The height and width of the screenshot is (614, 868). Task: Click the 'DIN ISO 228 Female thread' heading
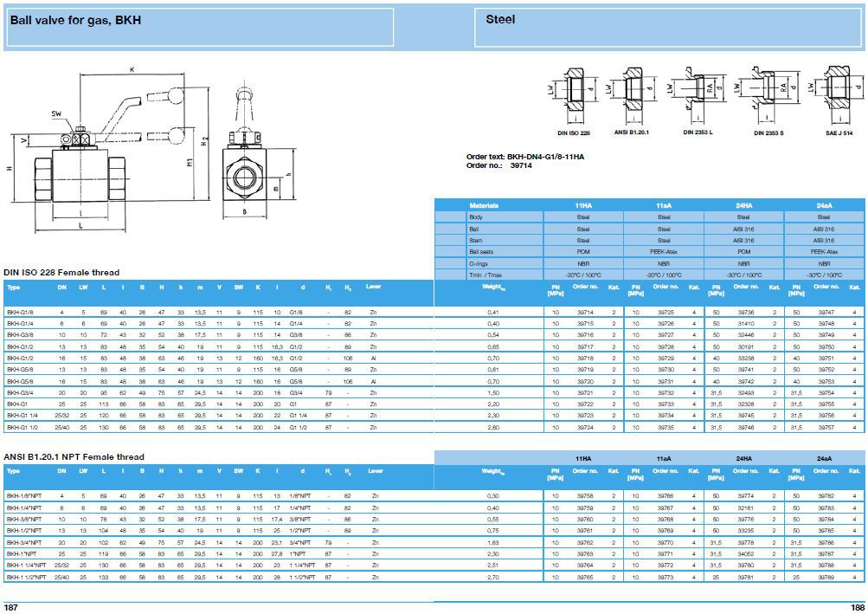pyautogui.click(x=61, y=272)
